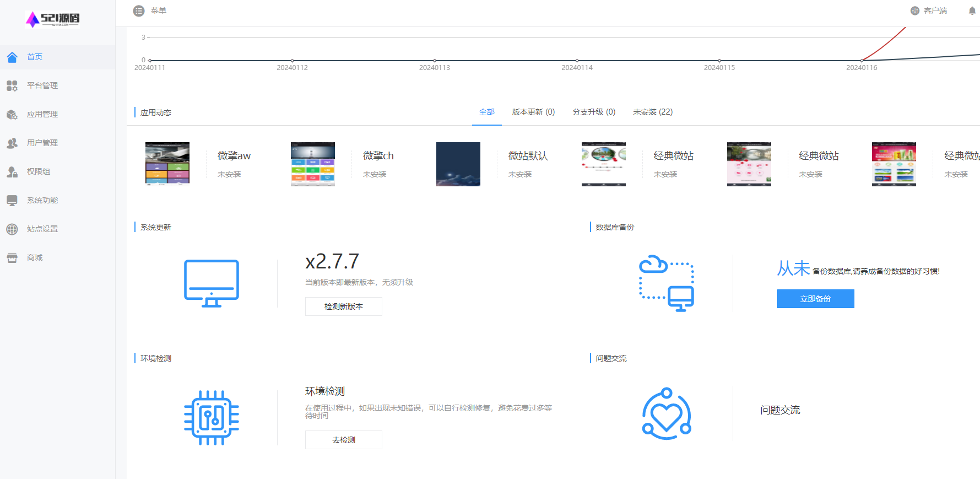This screenshot has height=479, width=980.
Task: Open the 微擎aw app thumbnail
Action: pyautogui.click(x=167, y=164)
